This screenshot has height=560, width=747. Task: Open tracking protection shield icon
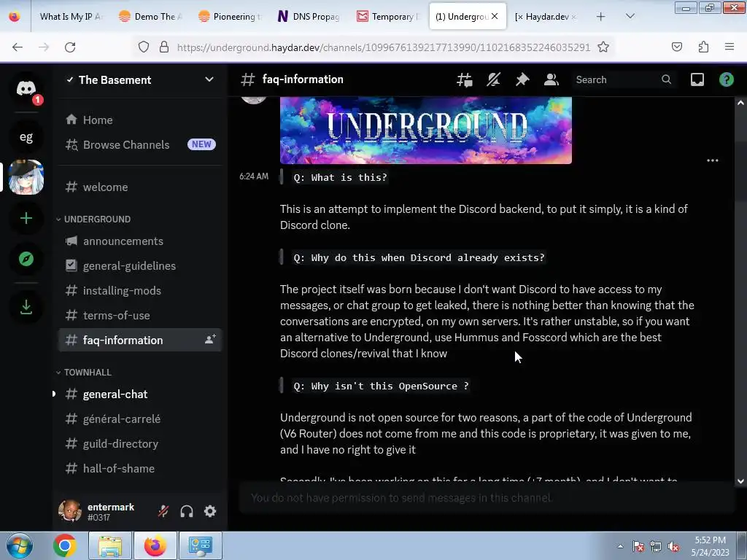click(144, 47)
